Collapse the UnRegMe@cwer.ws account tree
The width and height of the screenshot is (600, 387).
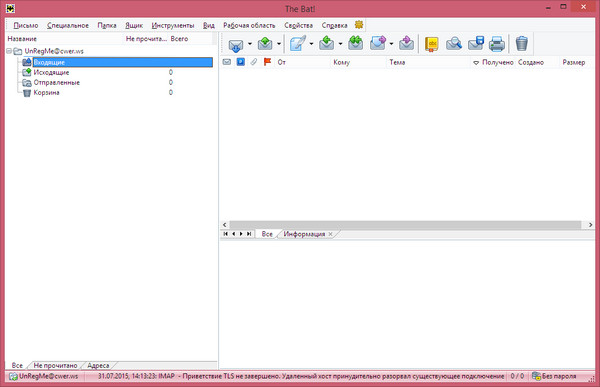(x=9, y=51)
